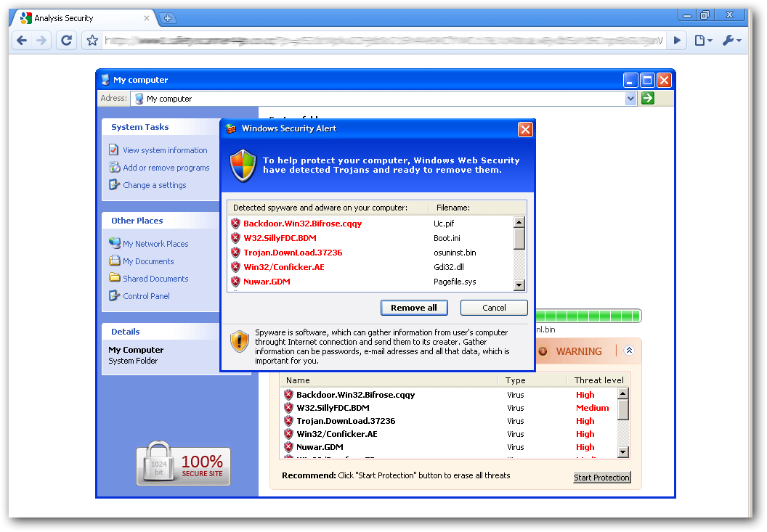Click the green scan progress bar
This screenshot has width=767, height=532.
click(588, 316)
